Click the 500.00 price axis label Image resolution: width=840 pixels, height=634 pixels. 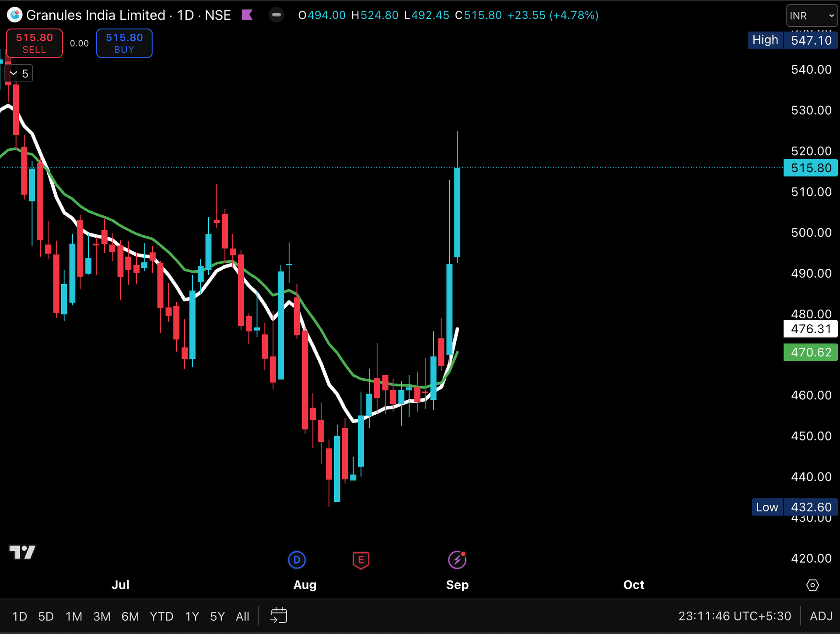click(x=811, y=232)
